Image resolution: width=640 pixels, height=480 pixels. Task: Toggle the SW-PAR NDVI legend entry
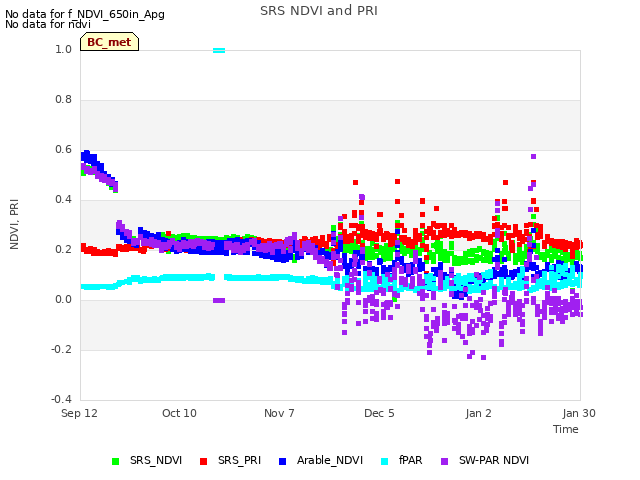click(485, 460)
